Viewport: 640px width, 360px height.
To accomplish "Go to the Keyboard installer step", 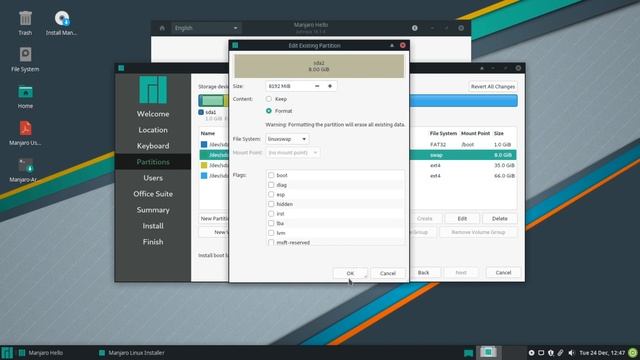I will 153,146.
